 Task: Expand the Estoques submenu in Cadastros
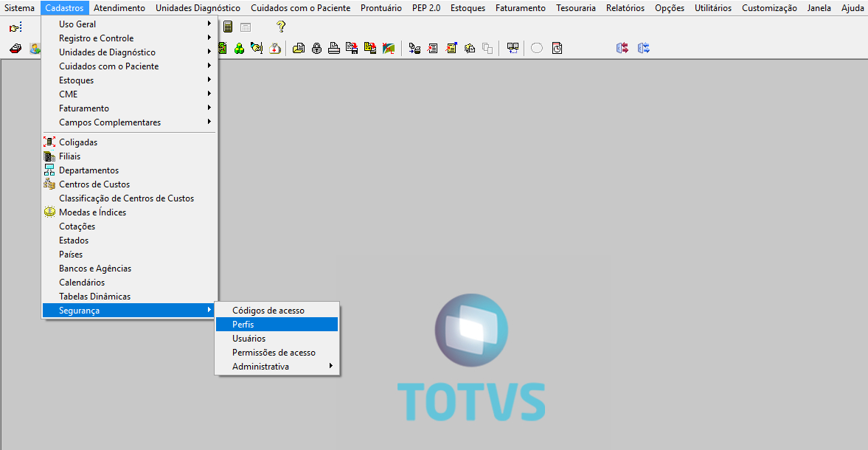click(x=128, y=80)
